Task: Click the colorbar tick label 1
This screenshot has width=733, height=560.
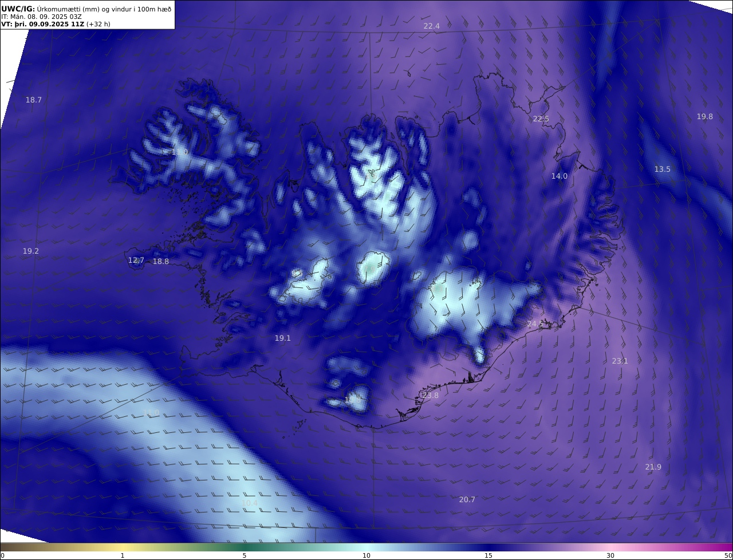Action: click(x=122, y=555)
